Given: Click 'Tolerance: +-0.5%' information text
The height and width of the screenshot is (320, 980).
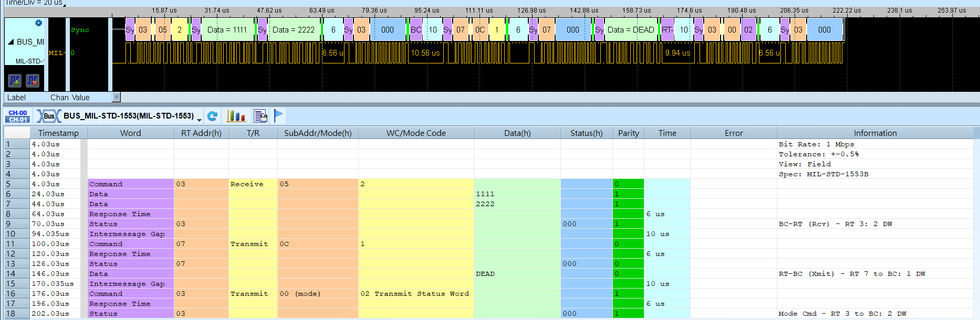Looking at the screenshot, I should tap(819, 154).
